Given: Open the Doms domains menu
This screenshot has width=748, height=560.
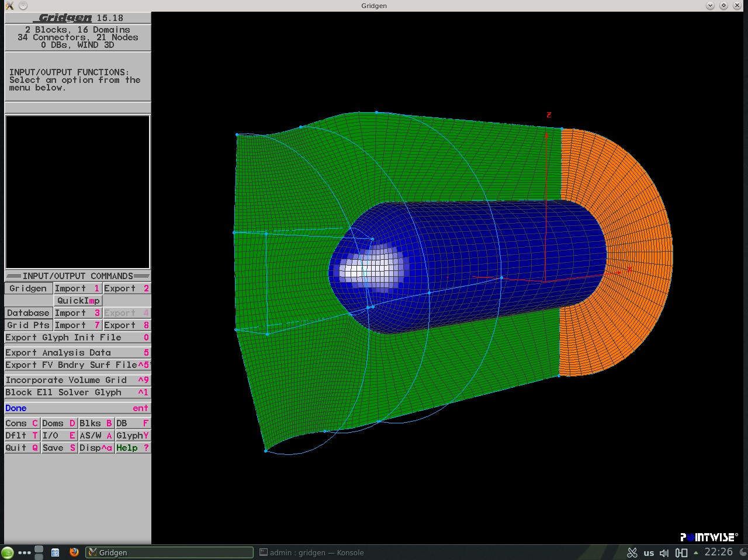Looking at the screenshot, I should 59,423.
